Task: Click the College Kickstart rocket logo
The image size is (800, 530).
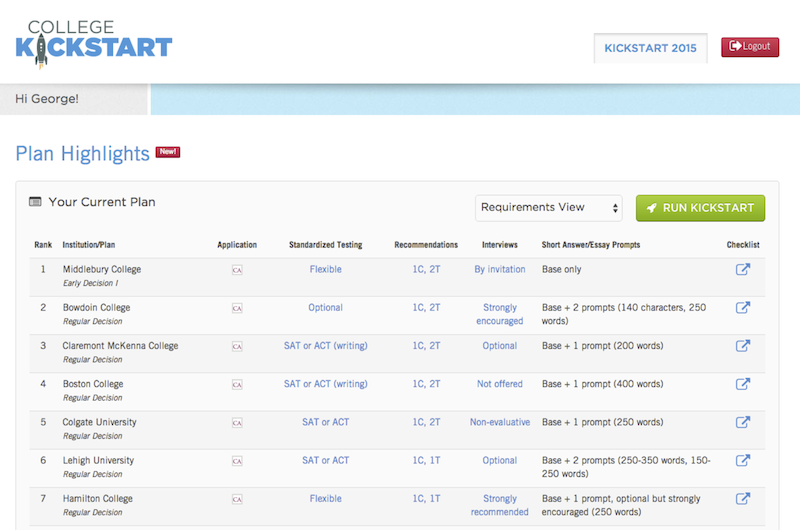Action: pyautogui.click(x=94, y=43)
